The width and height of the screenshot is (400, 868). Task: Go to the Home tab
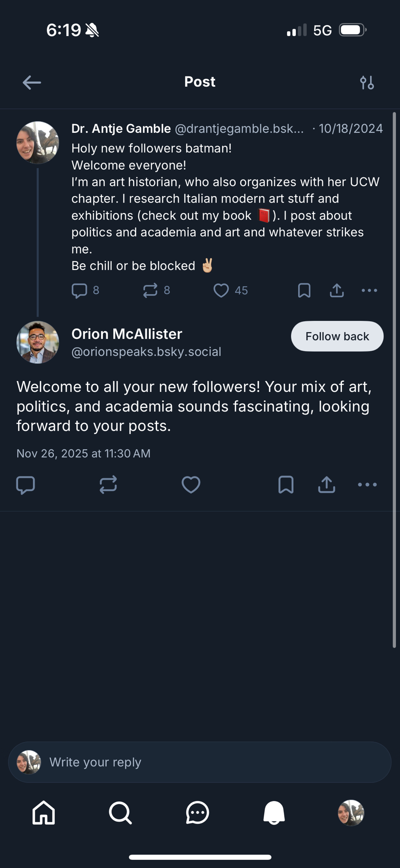coord(44,812)
